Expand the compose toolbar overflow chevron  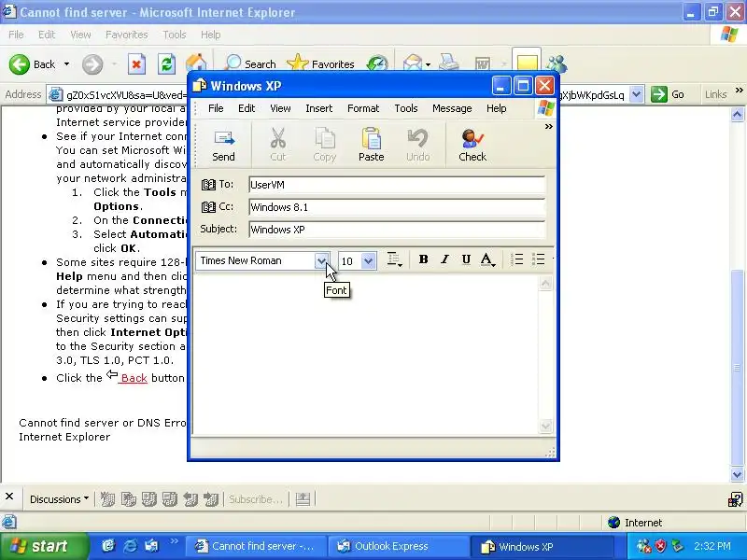tap(549, 126)
